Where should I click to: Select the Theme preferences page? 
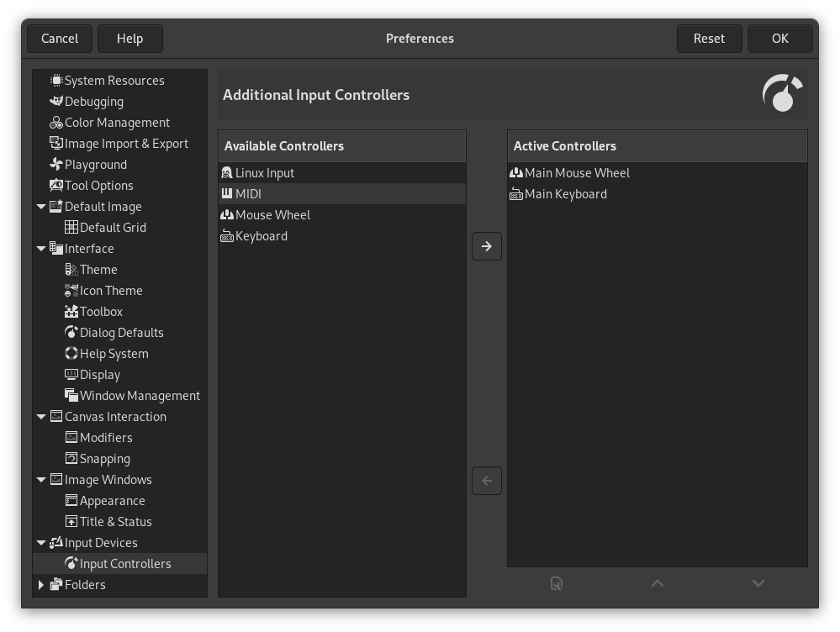(x=97, y=269)
